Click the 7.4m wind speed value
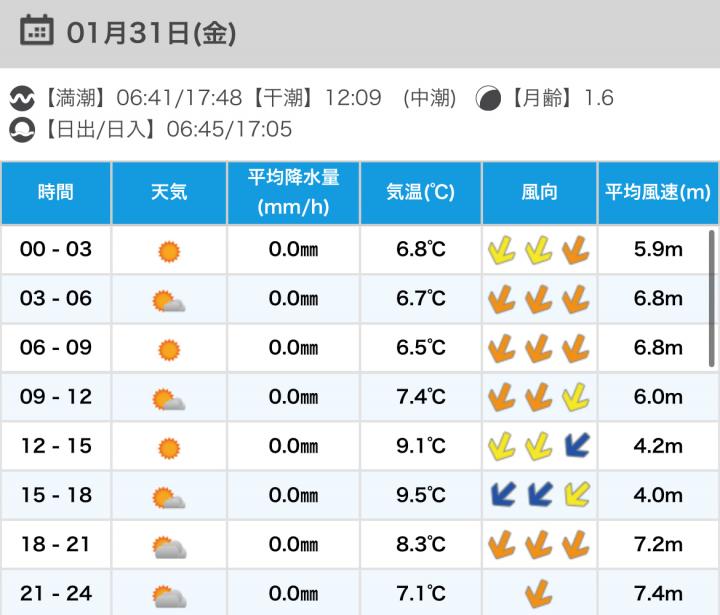The height and width of the screenshot is (615, 720). point(658,593)
